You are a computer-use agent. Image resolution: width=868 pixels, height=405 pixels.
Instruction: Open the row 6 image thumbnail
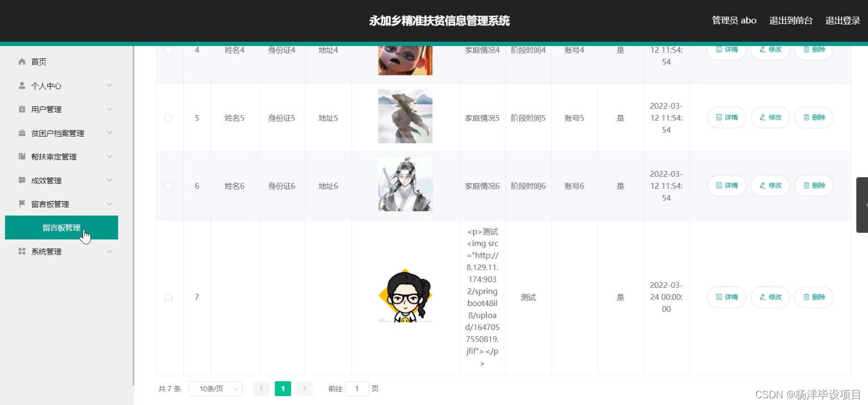405,184
